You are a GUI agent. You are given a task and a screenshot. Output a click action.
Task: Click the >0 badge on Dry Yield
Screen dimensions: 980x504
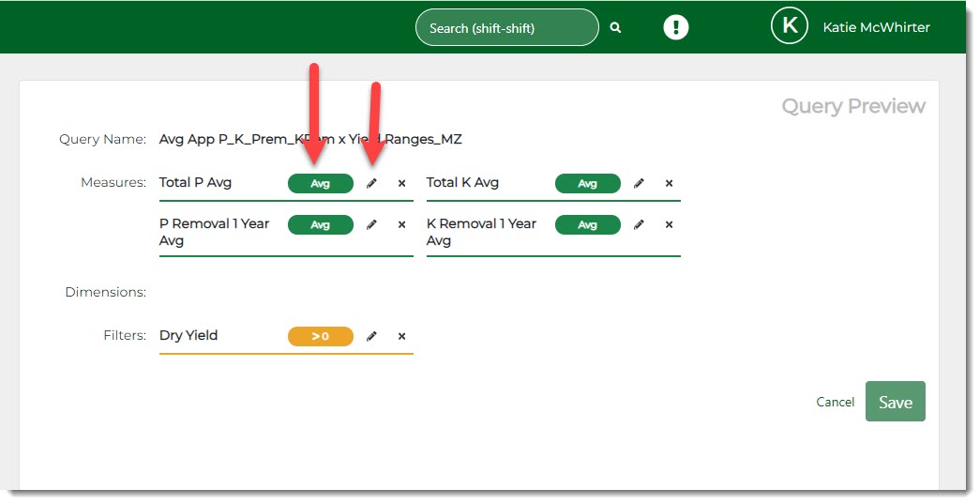point(320,336)
